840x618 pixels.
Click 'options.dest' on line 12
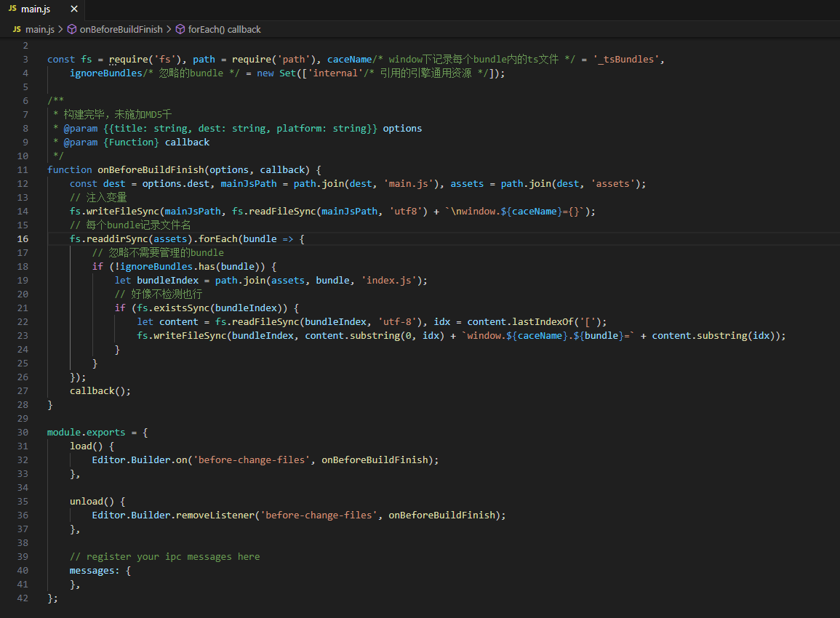pyautogui.click(x=176, y=184)
